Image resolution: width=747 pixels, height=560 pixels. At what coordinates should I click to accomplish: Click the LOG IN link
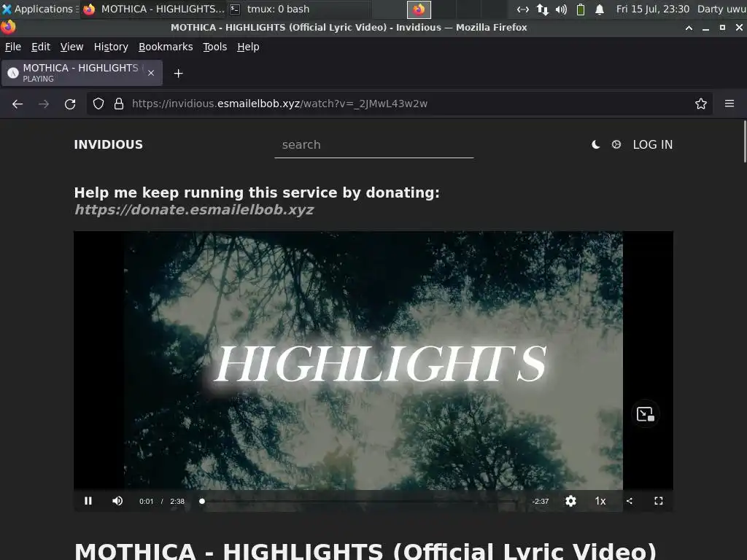653,145
